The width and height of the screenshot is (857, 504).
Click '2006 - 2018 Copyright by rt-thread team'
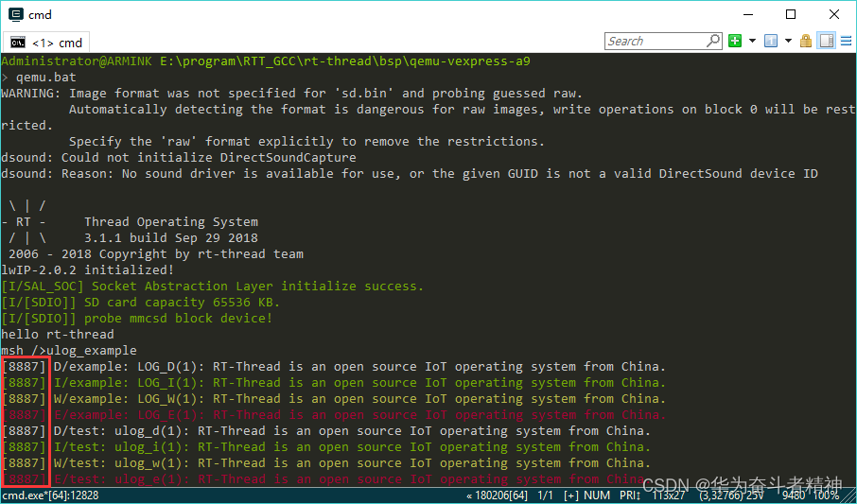click(156, 254)
